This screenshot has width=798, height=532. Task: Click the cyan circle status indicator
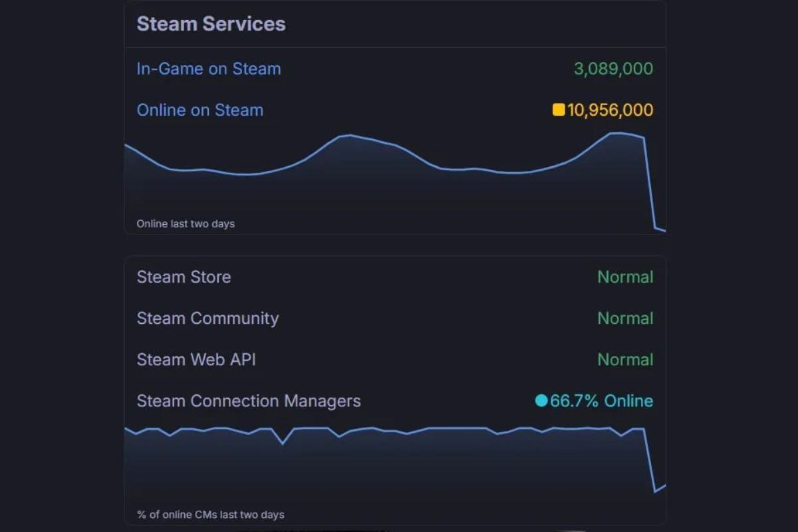pyautogui.click(x=541, y=400)
